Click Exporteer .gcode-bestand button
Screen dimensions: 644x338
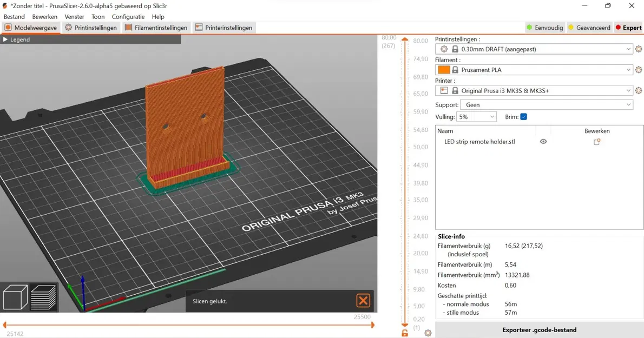(x=539, y=330)
